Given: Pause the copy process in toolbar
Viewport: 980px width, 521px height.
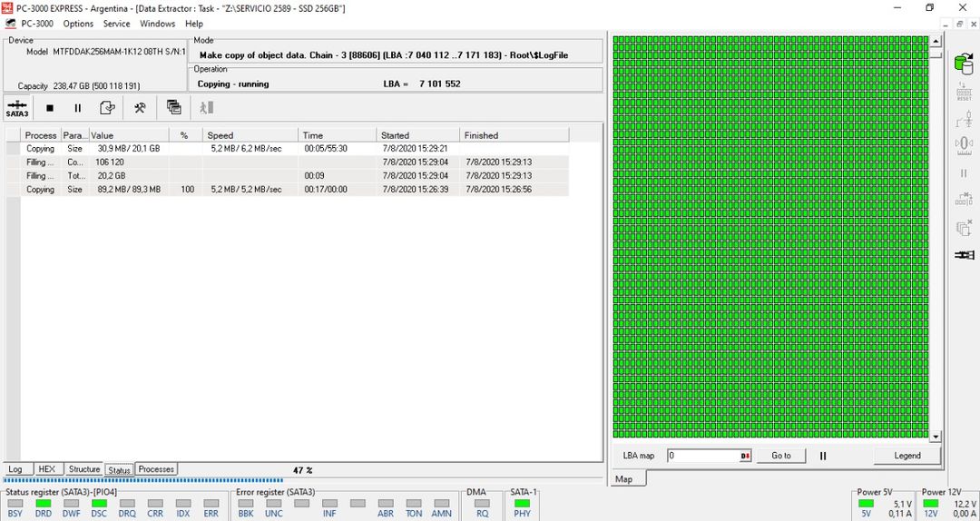Looking at the screenshot, I should [78, 108].
